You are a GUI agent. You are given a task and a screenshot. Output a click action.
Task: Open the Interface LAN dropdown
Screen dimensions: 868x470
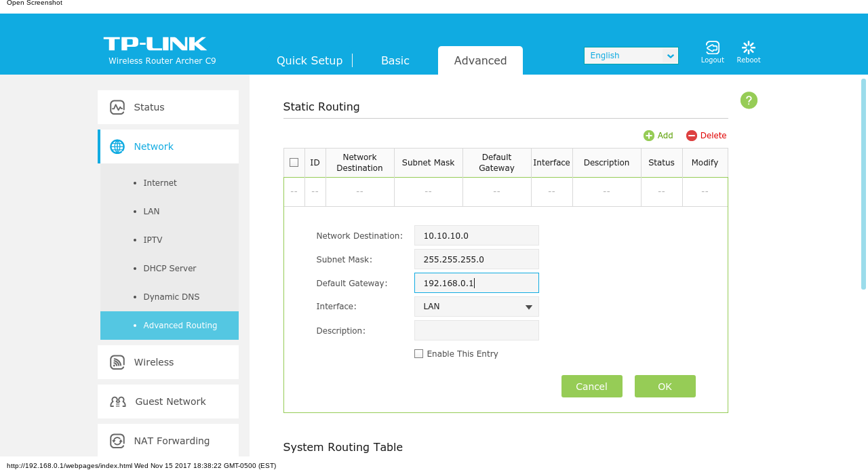(x=477, y=307)
